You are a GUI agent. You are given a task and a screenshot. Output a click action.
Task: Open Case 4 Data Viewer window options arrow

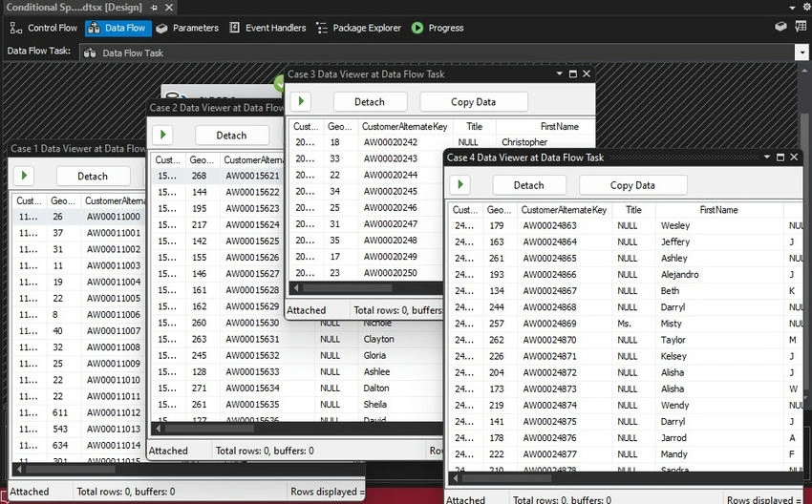[767, 157]
